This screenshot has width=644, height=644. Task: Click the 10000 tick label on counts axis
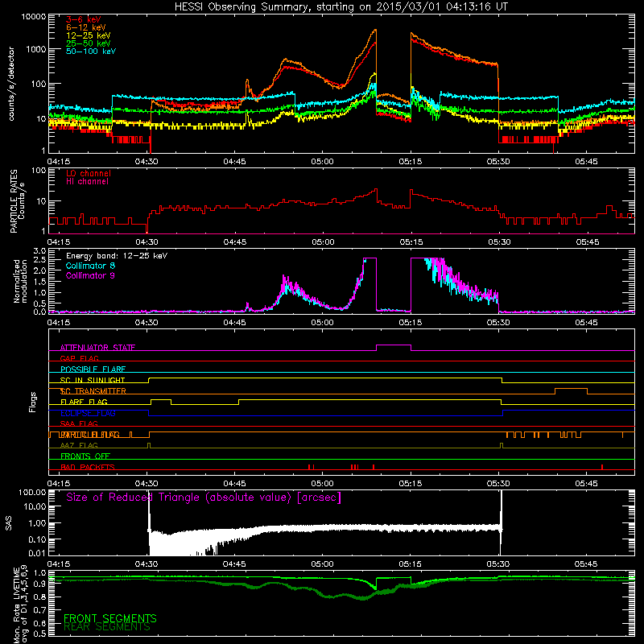tap(33, 17)
